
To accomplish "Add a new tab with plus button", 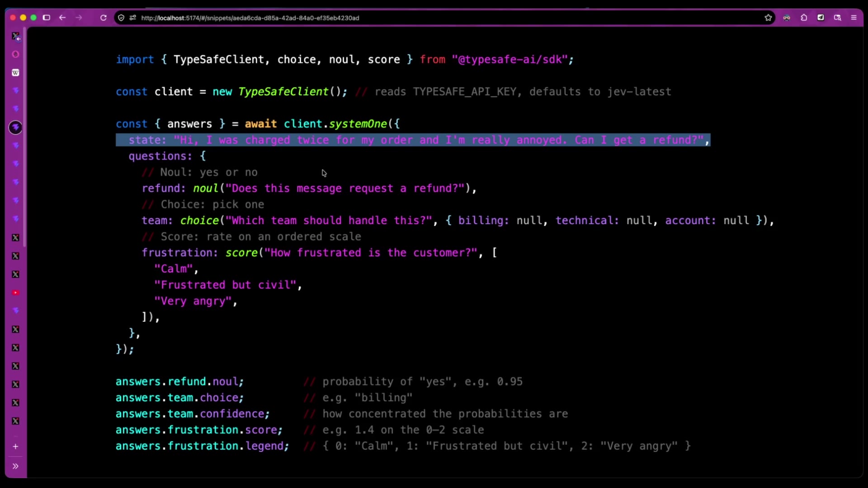I will tap(15, 446).
